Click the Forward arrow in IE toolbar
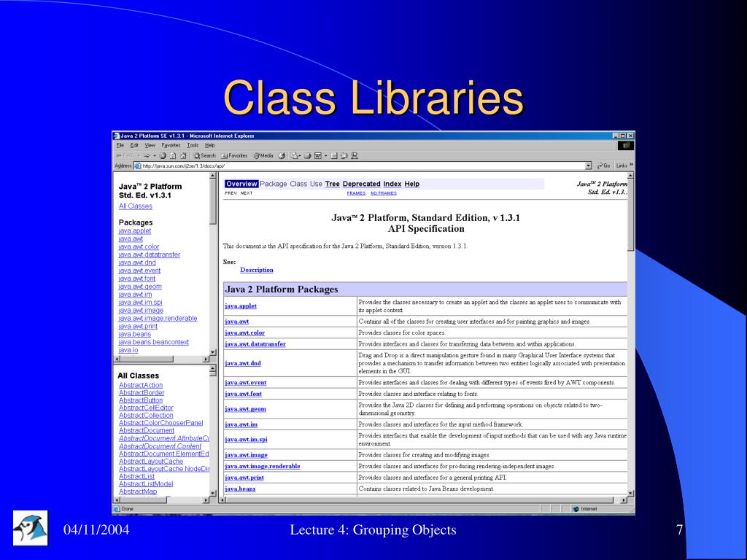Screen dimensions: 747x560 tap(147, 156)
